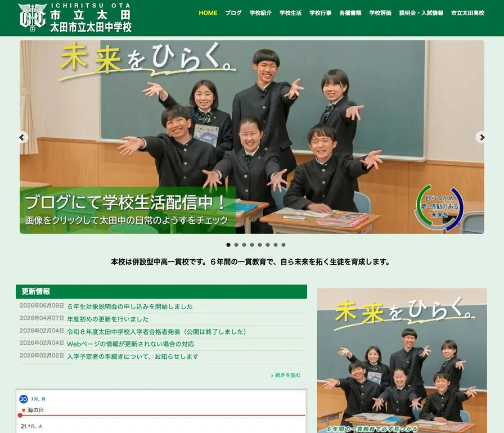Open the 説明会・入試情報 menu

click(x=421, y=13)
